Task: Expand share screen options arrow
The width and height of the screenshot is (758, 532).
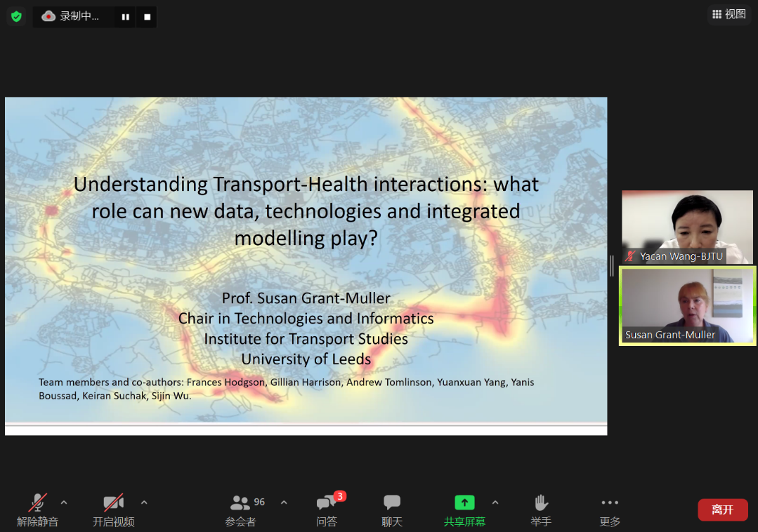Action: [495, 503]
